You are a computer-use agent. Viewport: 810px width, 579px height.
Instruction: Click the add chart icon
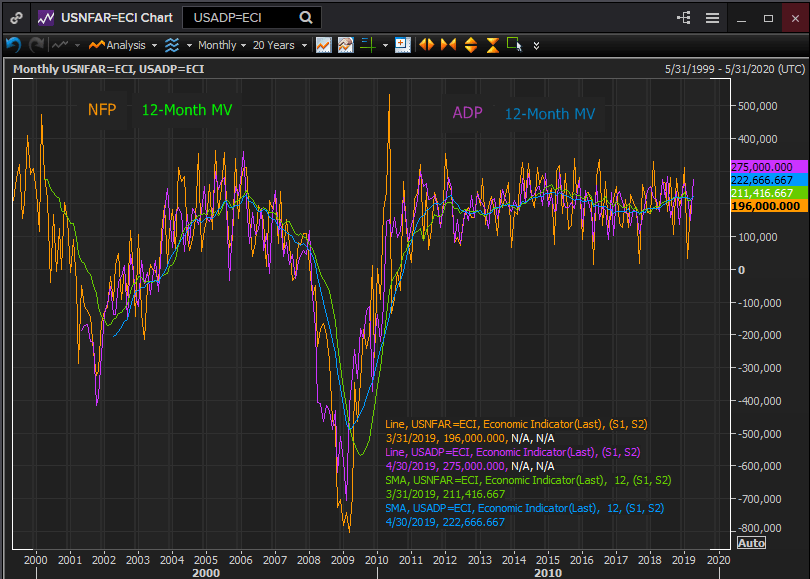(402, 44)
